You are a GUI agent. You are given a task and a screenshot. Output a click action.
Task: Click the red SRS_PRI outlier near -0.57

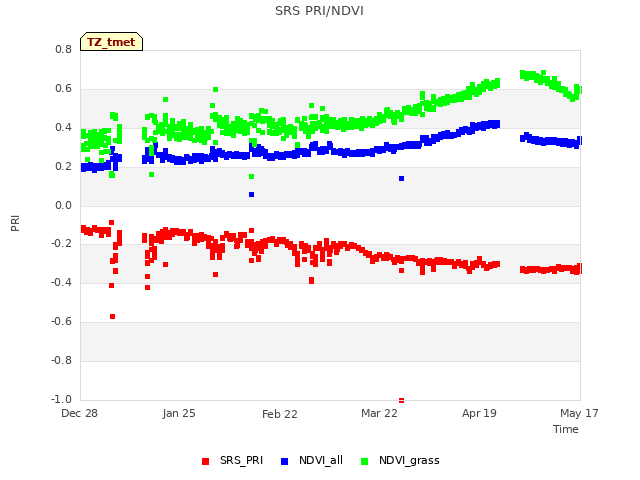tap(113, 317)
